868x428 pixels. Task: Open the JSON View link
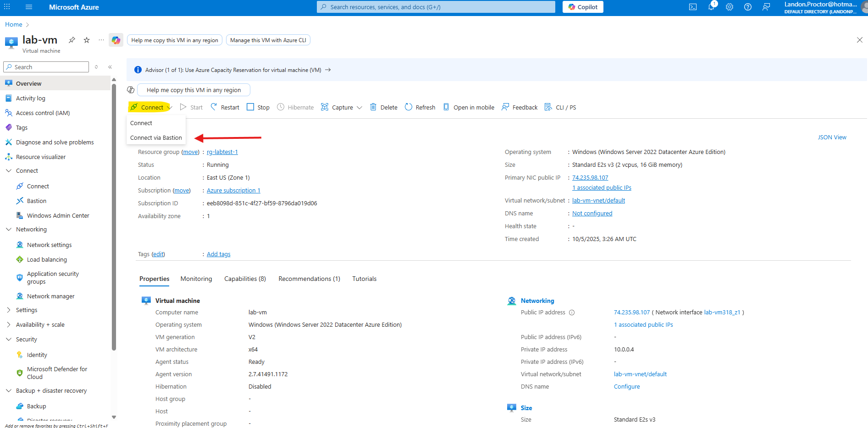point(832,137)
